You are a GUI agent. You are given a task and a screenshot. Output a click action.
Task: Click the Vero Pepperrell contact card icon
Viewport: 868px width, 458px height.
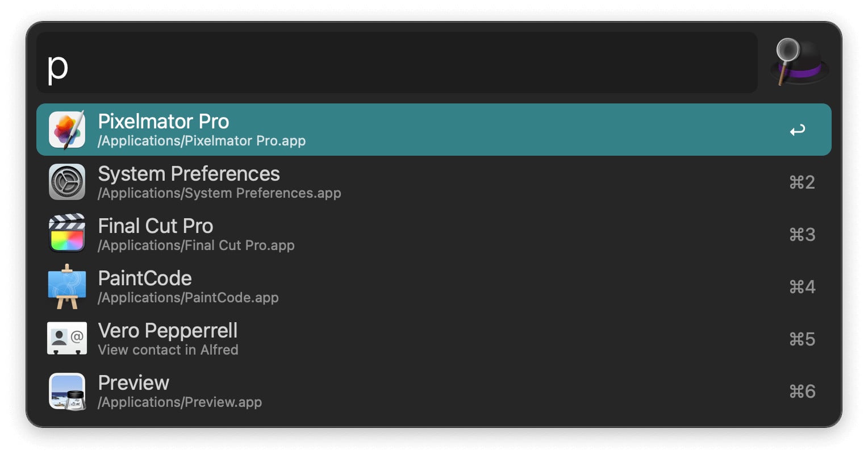coord(67,338)
